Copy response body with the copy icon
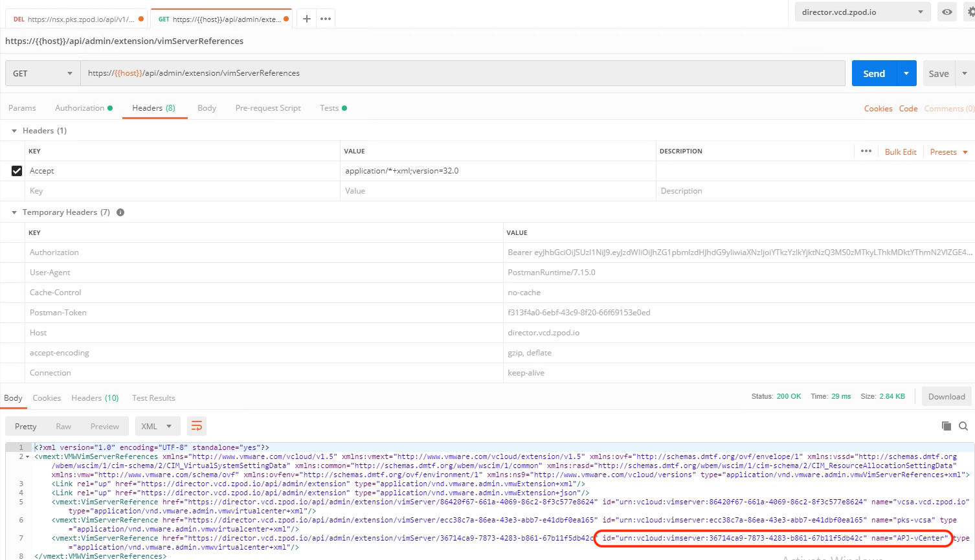The image size is (975, 560). pyautogui.click(x=946, y=426)
